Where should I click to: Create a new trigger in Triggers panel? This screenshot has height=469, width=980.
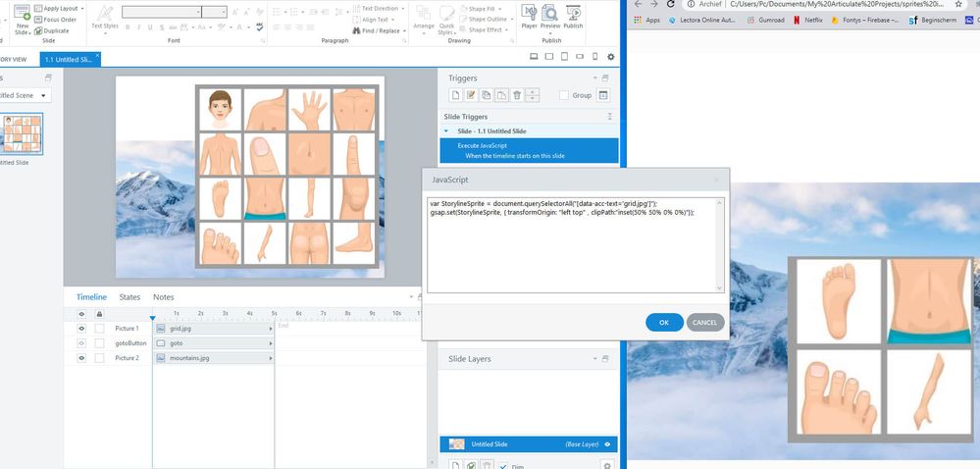[x=456, y=95]
